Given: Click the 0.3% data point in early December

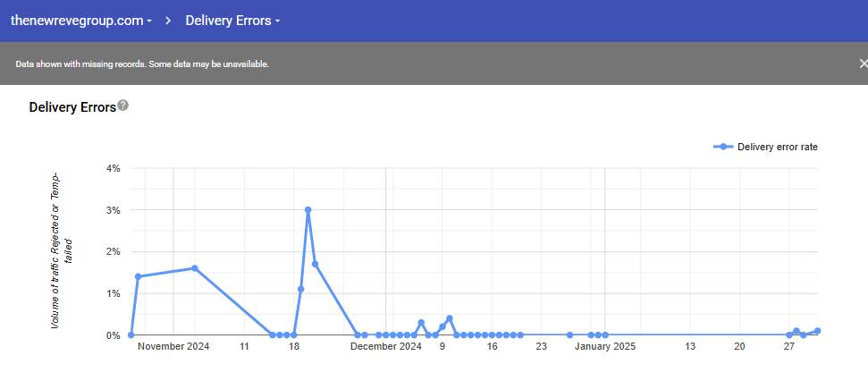Looking at the screenshot, I should point(421,323).
